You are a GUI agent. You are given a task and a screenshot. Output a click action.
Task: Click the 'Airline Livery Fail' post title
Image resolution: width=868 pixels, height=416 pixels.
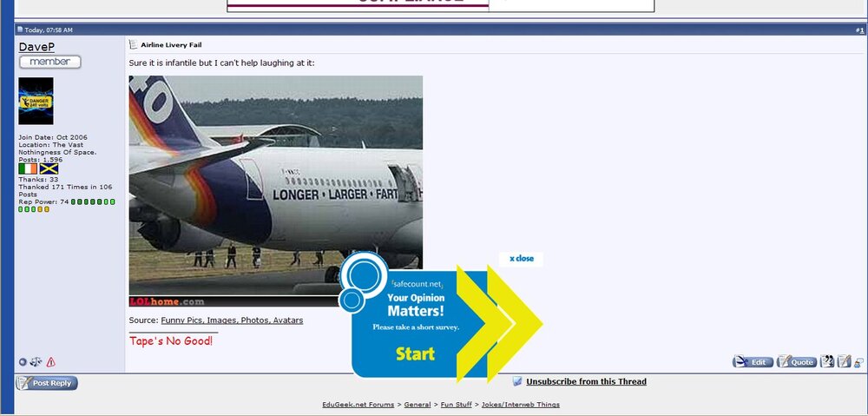(171, 45)
